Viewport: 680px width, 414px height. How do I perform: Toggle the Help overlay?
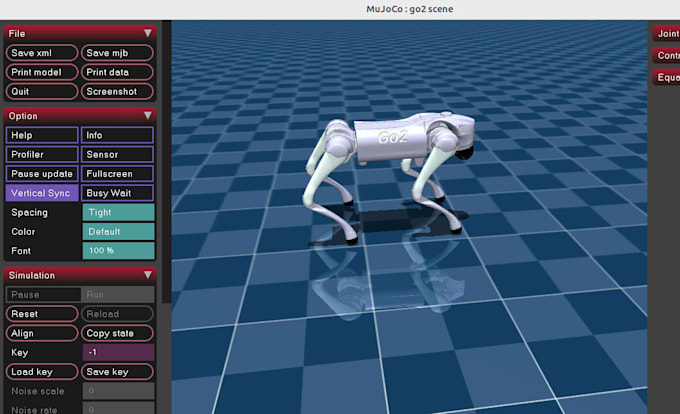(x=42, y=135)
